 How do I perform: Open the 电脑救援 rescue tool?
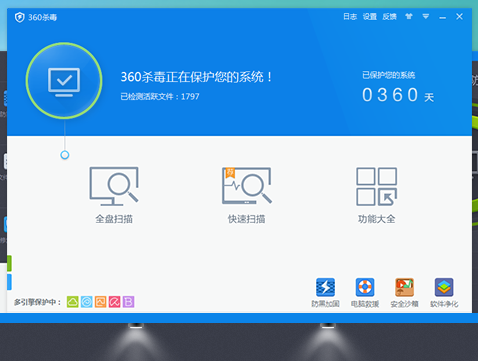[365, 292]
